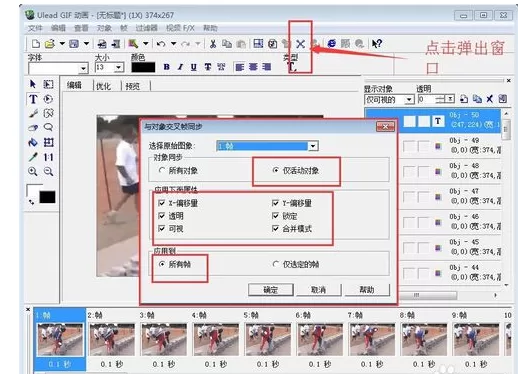Screen dimensions: 518x374
Task: Toggle the 合并模式 checkbox
Action: pos(275,229)
